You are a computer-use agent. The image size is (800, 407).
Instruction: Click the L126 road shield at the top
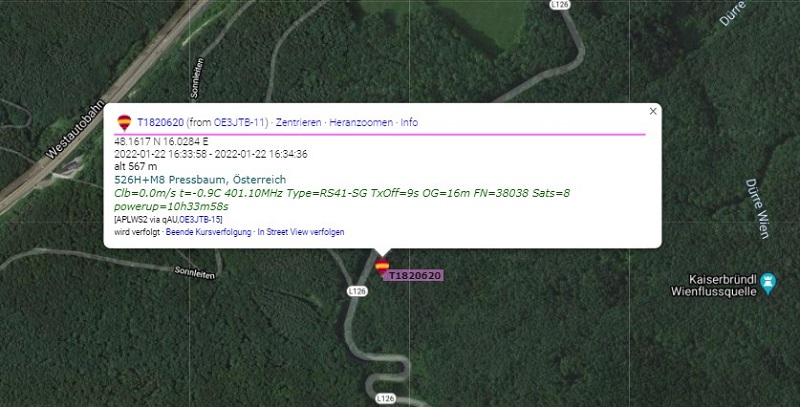(560, 4)
